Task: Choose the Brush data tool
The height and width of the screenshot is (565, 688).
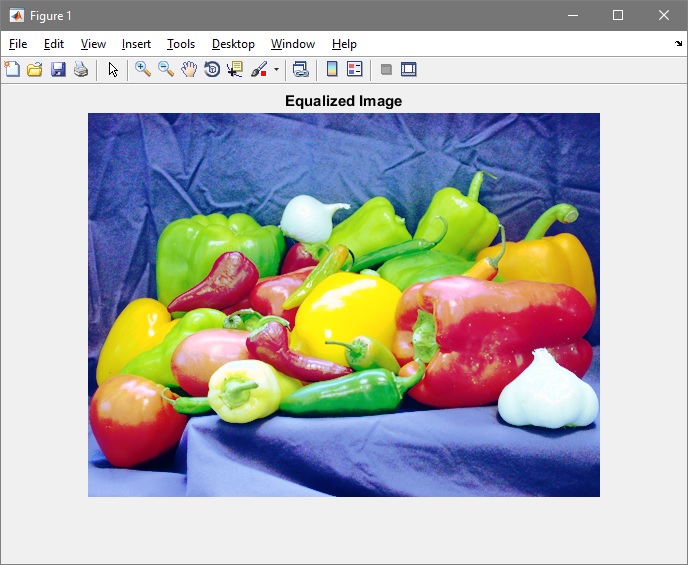Action: (259, 69)
